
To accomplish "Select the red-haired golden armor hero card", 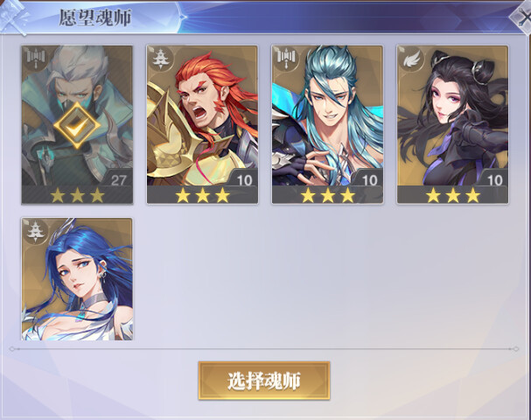I will (202, 124).
